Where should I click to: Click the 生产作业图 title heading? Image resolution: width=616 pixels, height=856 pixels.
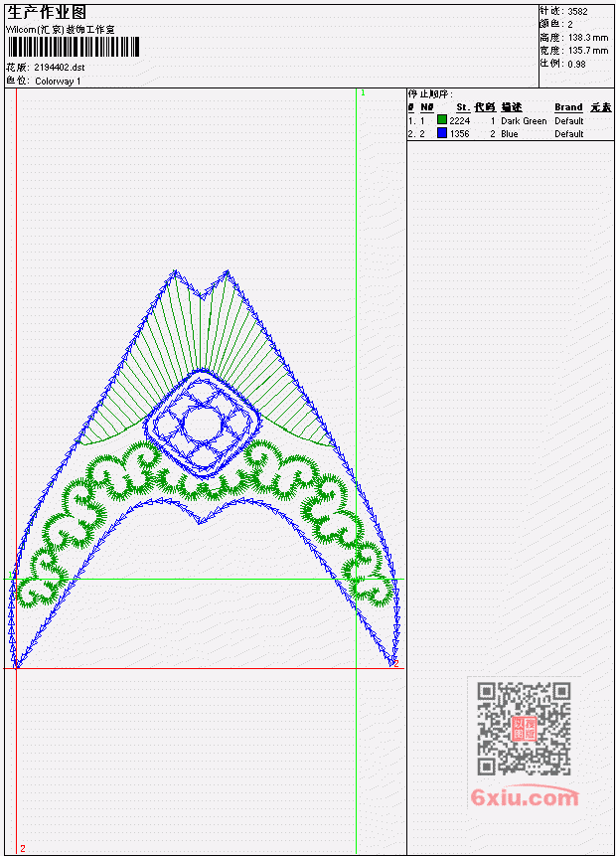(47, 12)
